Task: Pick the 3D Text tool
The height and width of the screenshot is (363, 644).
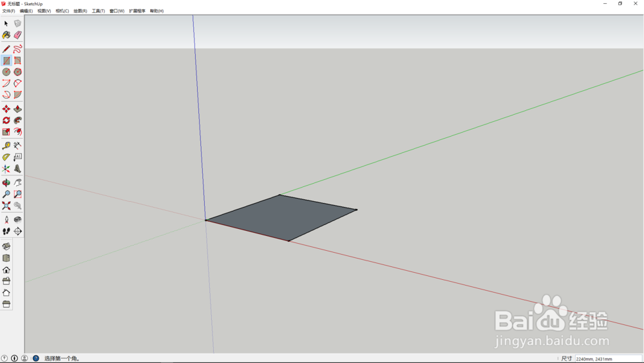Action: click(x=17, y=169)
